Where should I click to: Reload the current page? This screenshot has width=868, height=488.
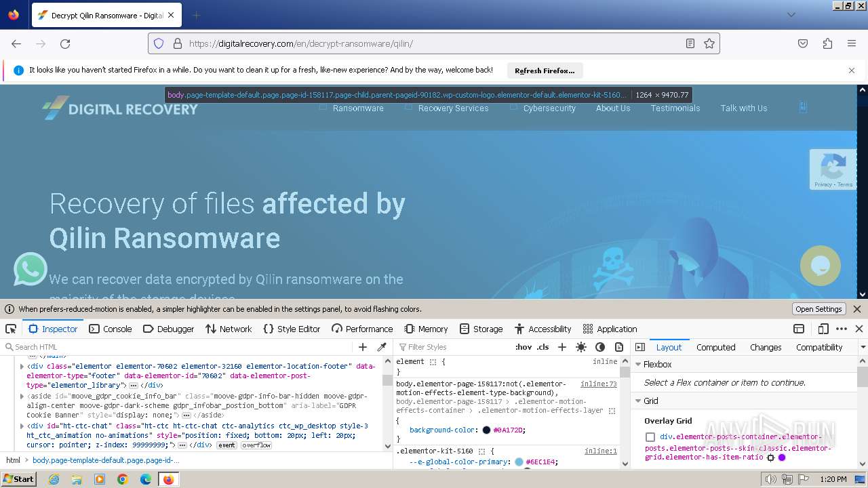pyautogui.click(x=65, y=43)
